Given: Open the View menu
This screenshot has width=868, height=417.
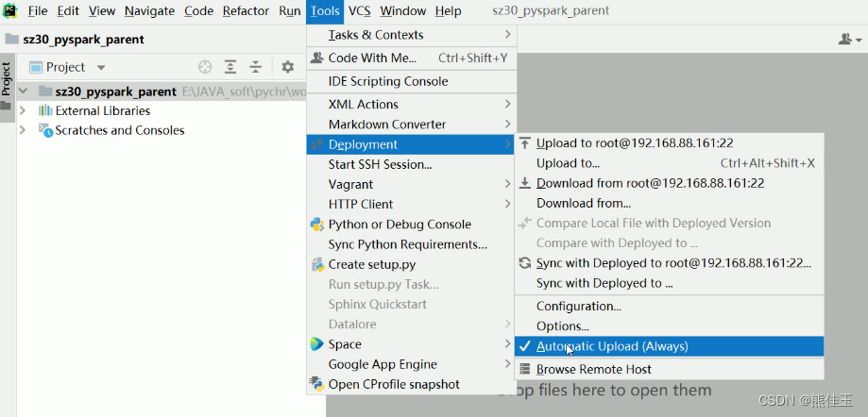Looking at the screenshot, I should click(x=102, y=11).
